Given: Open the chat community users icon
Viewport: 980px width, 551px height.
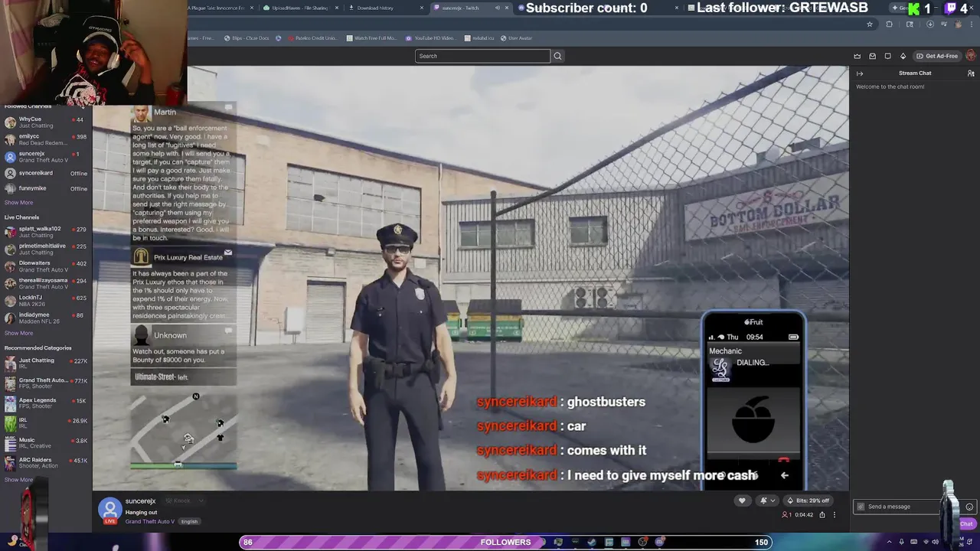Looking at the screenshot, I should [971, 73].
